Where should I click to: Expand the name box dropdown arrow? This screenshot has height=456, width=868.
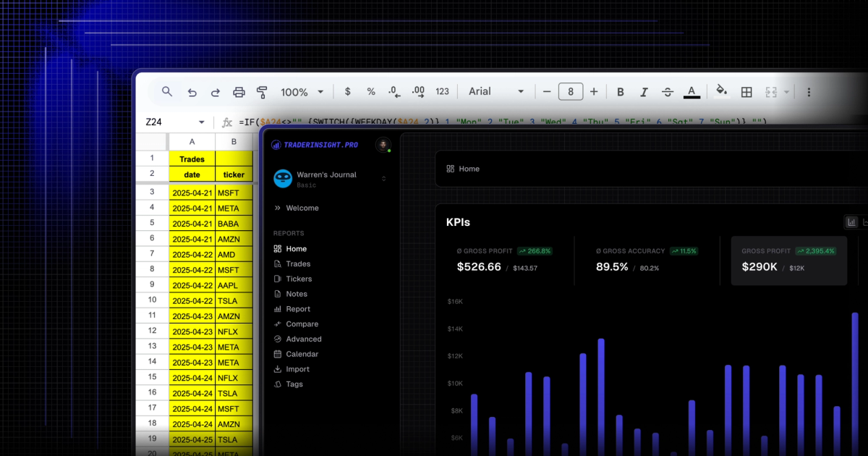(x=202, y=122)
